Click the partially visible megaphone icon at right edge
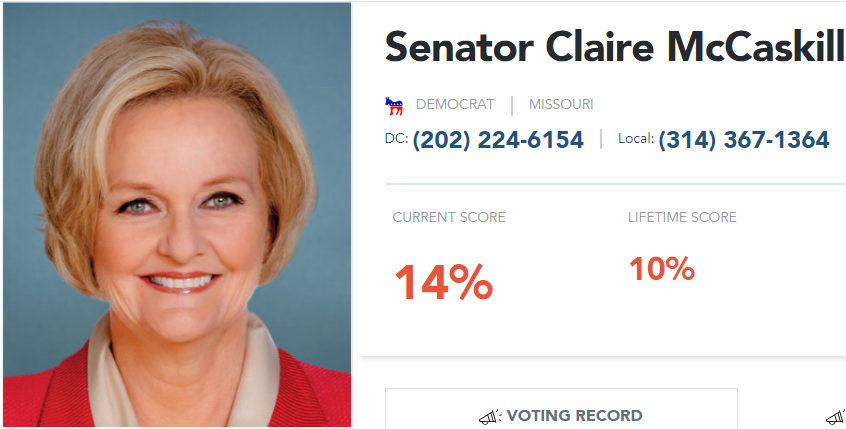The image size is (846, 429). pos(835,416)
